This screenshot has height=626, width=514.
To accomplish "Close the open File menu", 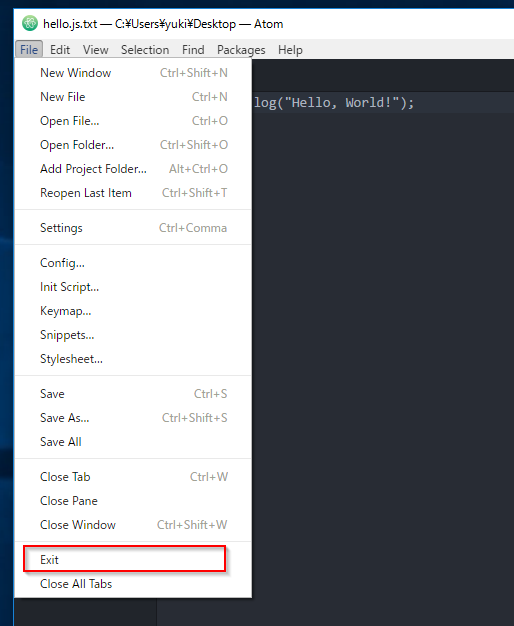I will (x=29, y=50).
